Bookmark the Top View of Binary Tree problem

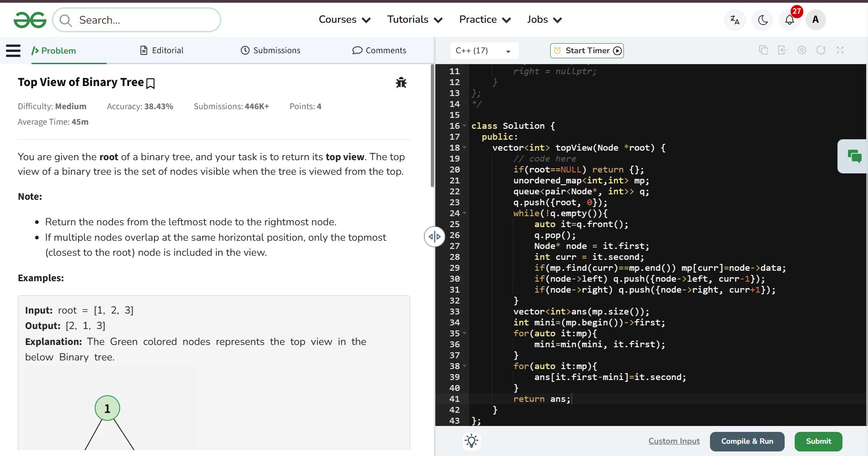click(x=151, y=83)
